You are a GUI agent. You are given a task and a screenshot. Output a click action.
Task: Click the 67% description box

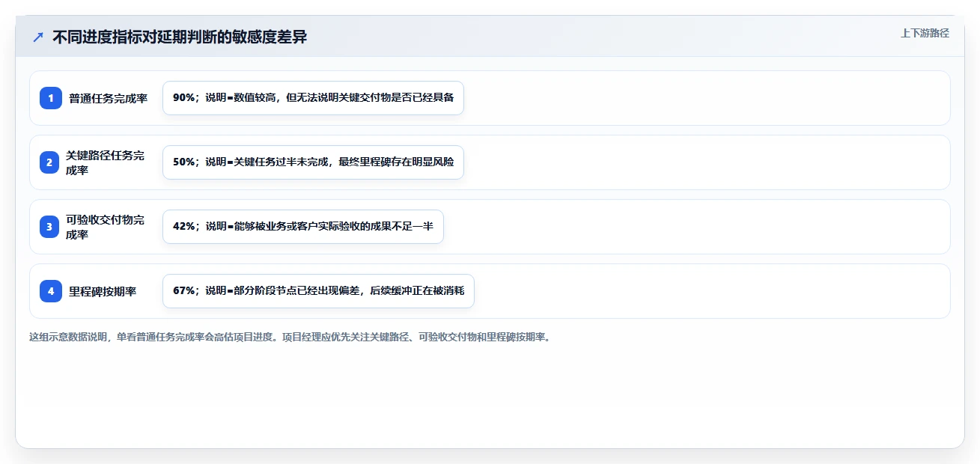pyautogui.click(x=318, y=291)
